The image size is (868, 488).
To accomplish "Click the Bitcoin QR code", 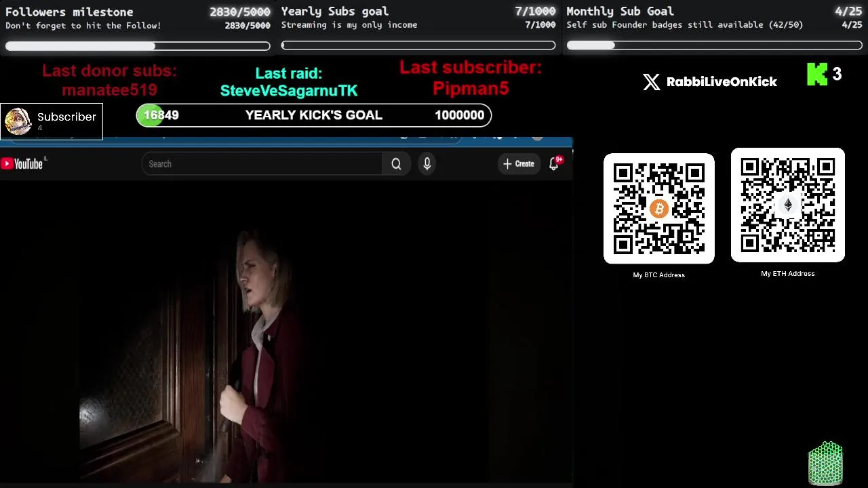I will click(x=659, y=209).
